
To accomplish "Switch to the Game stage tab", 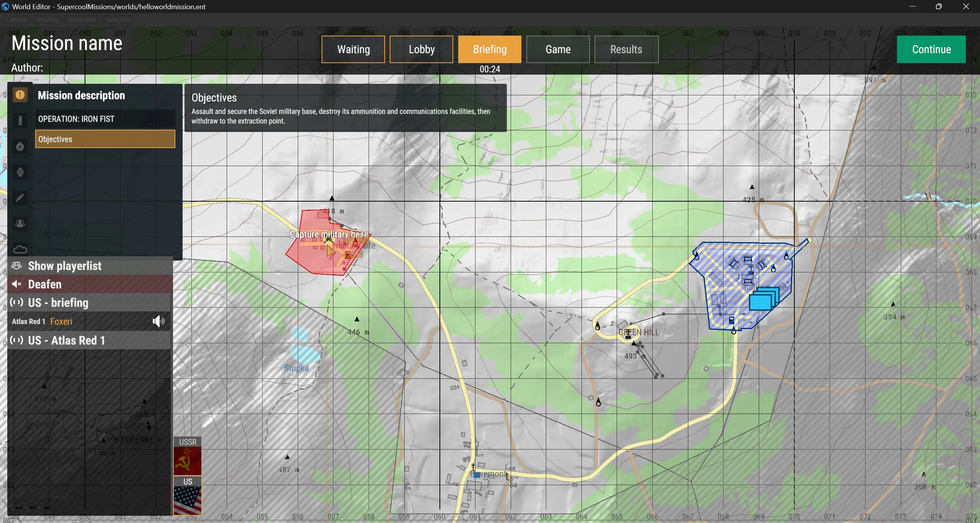I will [558, 49].
